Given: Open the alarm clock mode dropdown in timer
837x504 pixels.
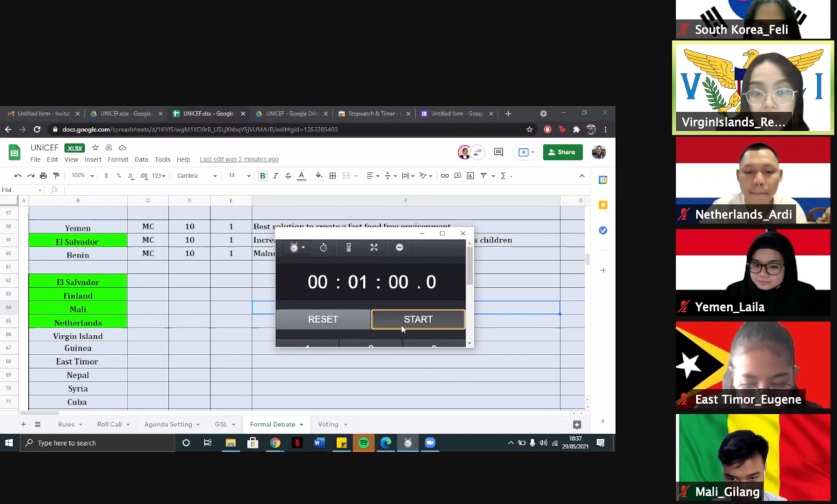Looking at the screenshot, I should [297, 248].
